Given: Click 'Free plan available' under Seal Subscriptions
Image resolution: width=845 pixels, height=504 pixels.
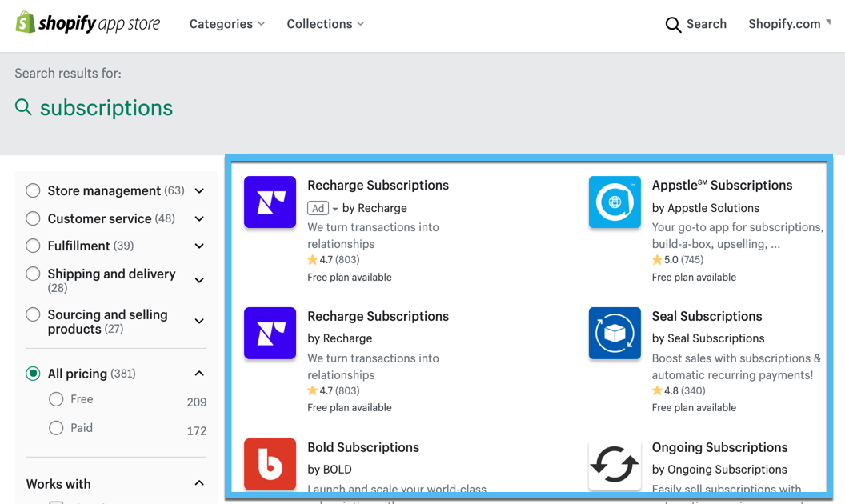Looking at the screenshot, I should coord(694,407).
